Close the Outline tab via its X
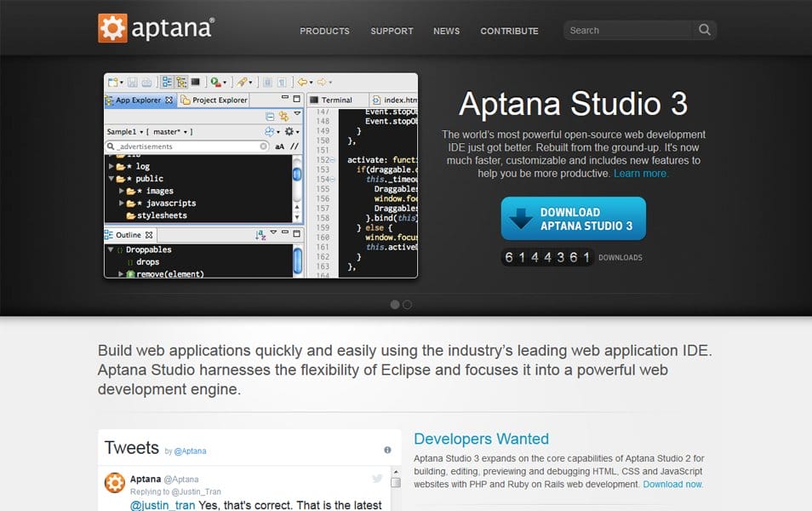Viewport: 812px width, 511px height. click(x=149, y=235)
